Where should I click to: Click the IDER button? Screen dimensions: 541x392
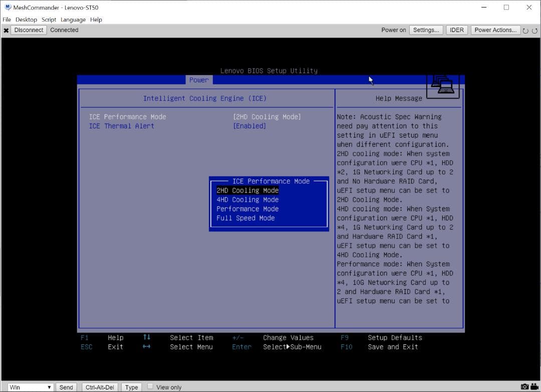pyautogui.click(x=456, y=30)
